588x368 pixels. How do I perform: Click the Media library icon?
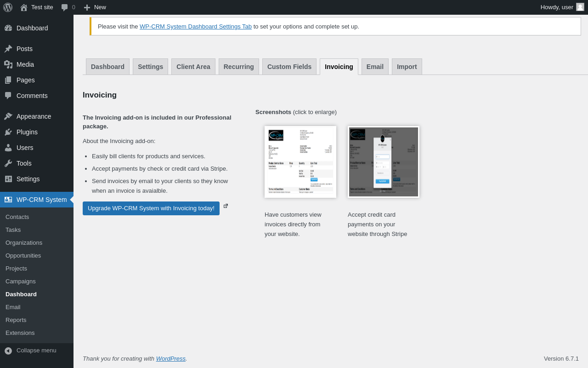pos(8,64)
